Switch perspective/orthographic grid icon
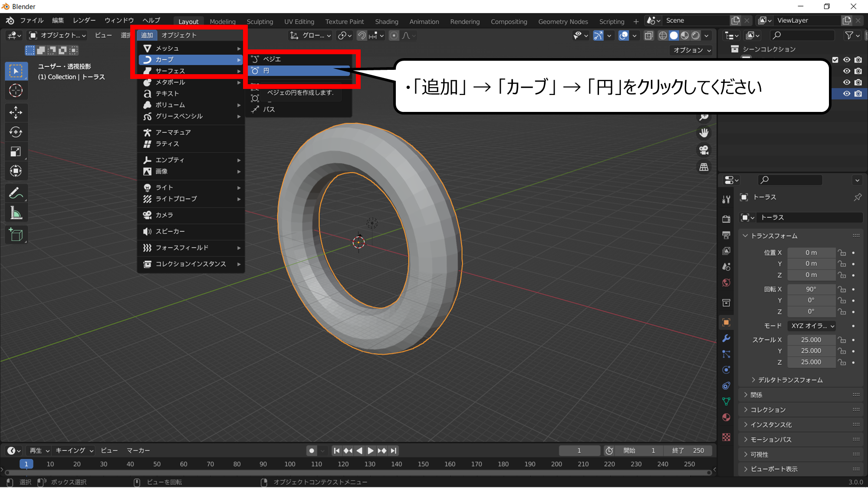Viewport: 868px width, 488px height. pos(704,167)
